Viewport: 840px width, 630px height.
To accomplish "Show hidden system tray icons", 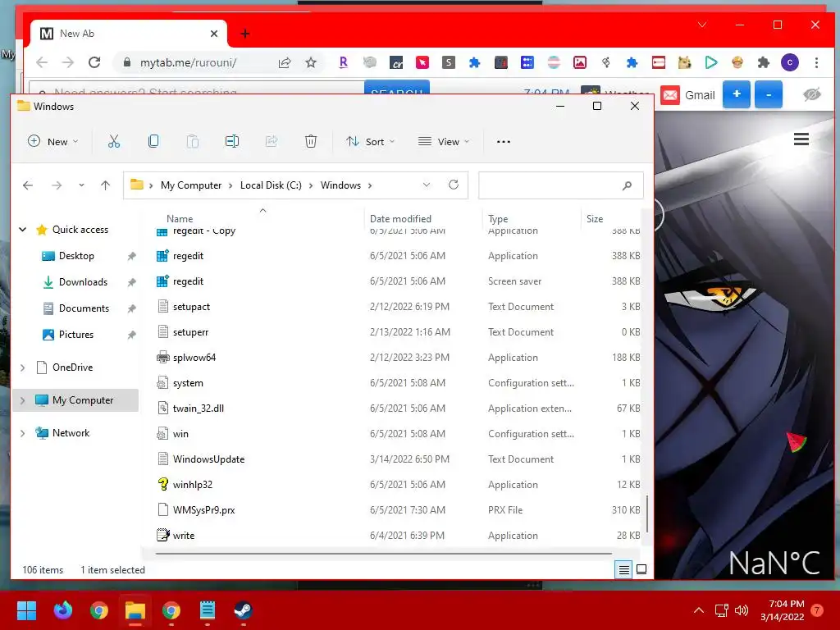I will 699,610.
